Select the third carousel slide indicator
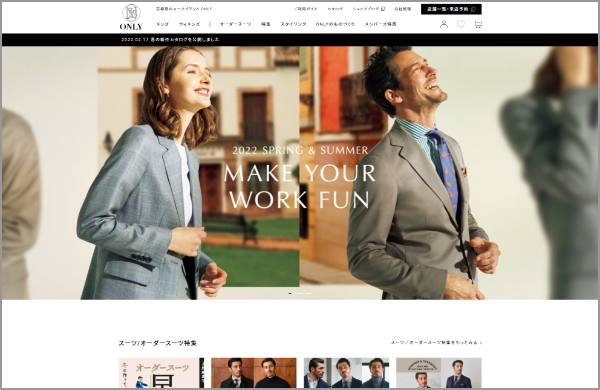Screen dimensions: 600x390 click(309, 294)
